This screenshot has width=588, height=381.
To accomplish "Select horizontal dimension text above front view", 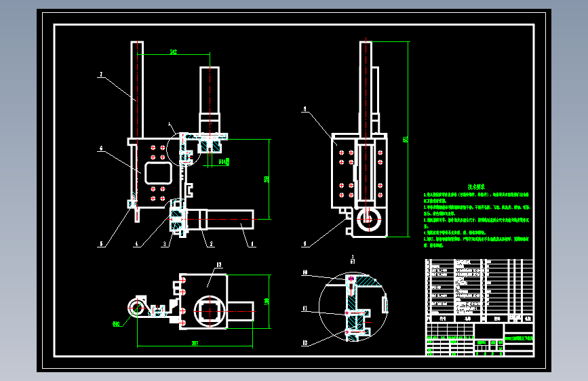I will (x=173, y=52).
